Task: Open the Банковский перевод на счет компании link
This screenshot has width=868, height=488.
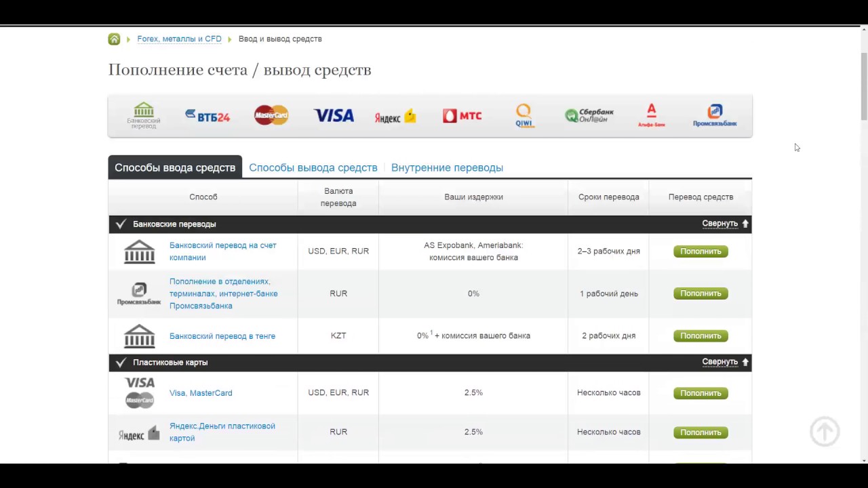Action: pyautogui.click(x=223, y=251)
